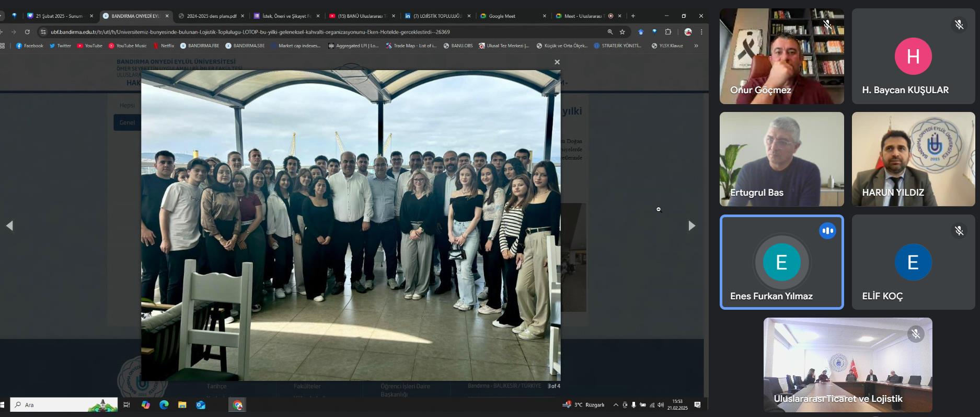View site information icon in address bar
Viewport: 980px width, 417px height.
(43, 32)
